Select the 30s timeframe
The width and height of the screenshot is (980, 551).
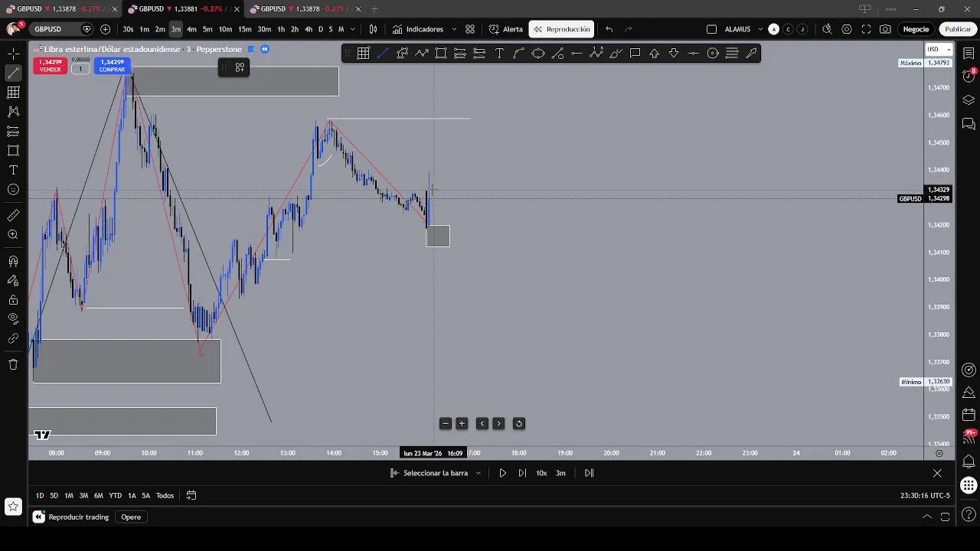128,29
